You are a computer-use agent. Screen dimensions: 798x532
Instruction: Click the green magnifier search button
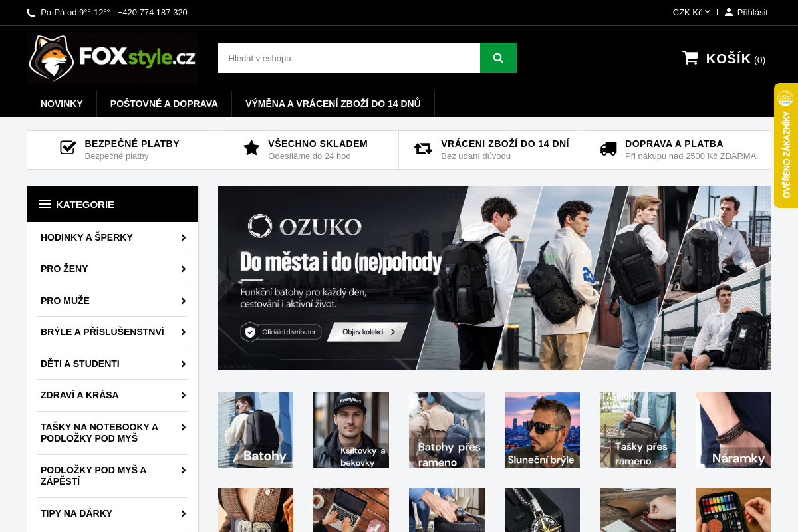click(x=498, y=58)
